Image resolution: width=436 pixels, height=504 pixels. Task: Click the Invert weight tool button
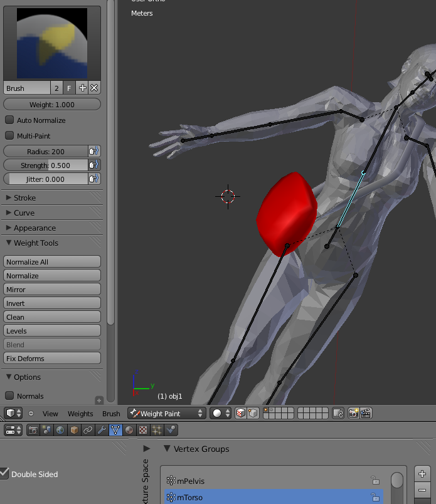coord(52,303)
